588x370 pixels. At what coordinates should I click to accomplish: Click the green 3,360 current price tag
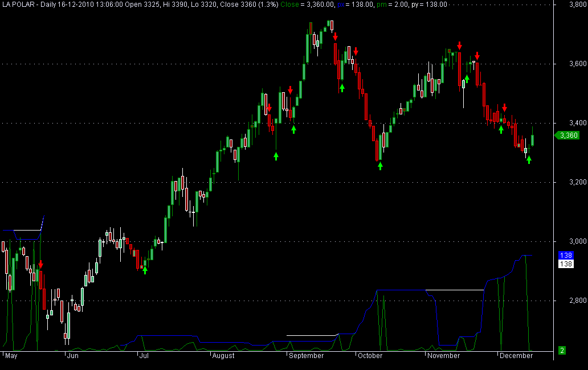567,135
